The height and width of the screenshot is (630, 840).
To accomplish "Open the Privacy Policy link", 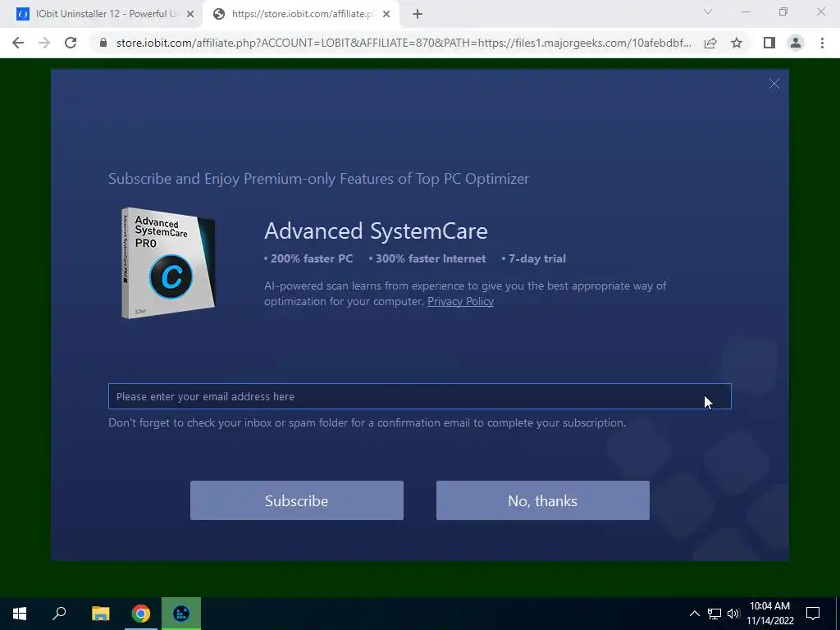I will (x=460, y=301).
